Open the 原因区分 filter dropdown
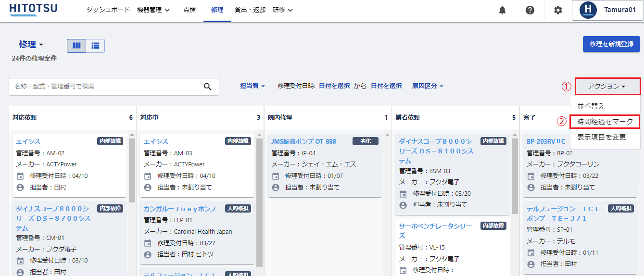644x276 pixels. click(428, 86)
